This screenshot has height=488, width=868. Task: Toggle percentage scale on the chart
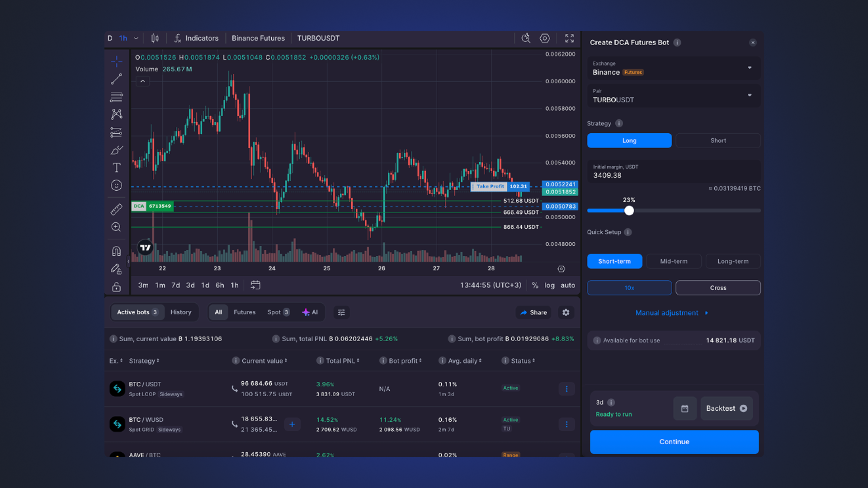point(535,285)
